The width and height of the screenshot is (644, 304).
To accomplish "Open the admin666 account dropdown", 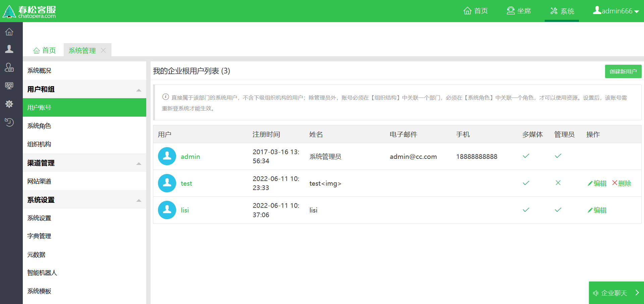I will (616, 11).
